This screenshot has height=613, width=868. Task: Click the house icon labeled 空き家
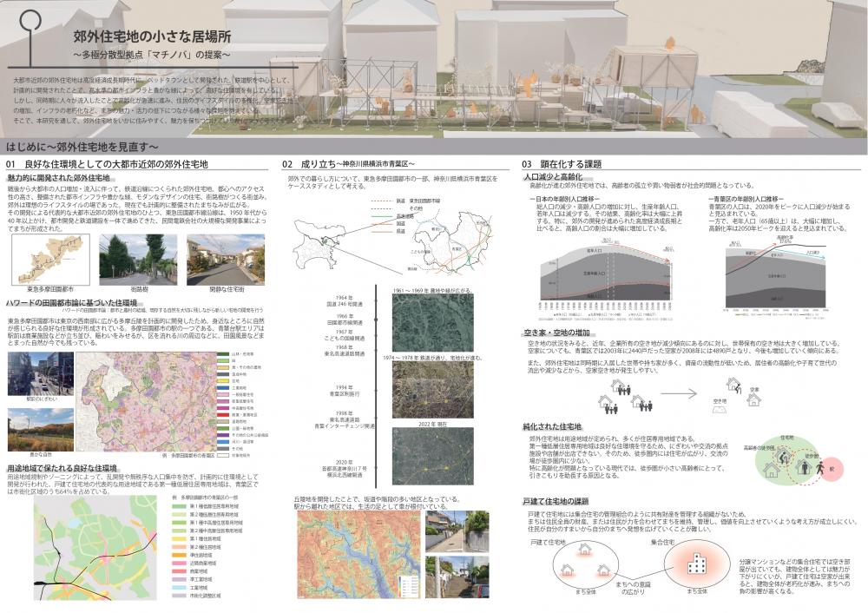pyautogui.click(x=753, y=398)
